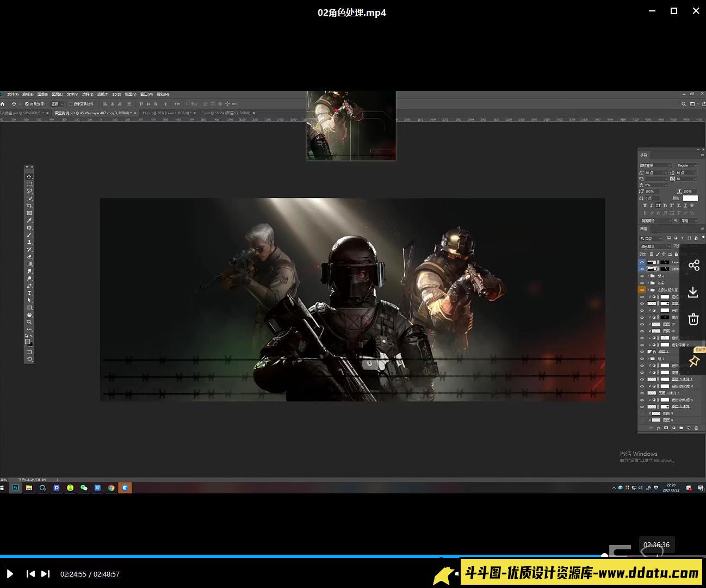The width and height of the screenshot is (706, 588).
Task: Select the Rectangular Marquee tool
Action: click(x=29, y=184)
